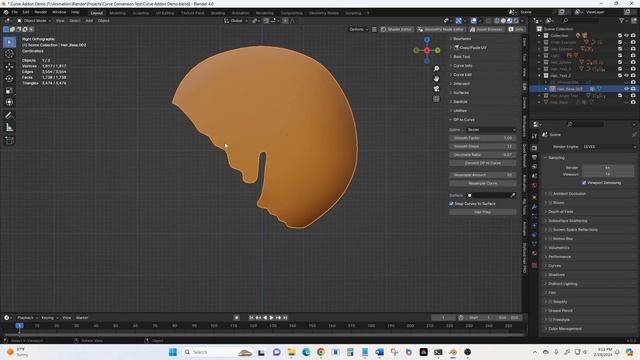Viewport: 640px width, 360px height.
Task: Toggle Viewport Denoising checkbox
Action: pyautogui.click(x=584, y=183)
